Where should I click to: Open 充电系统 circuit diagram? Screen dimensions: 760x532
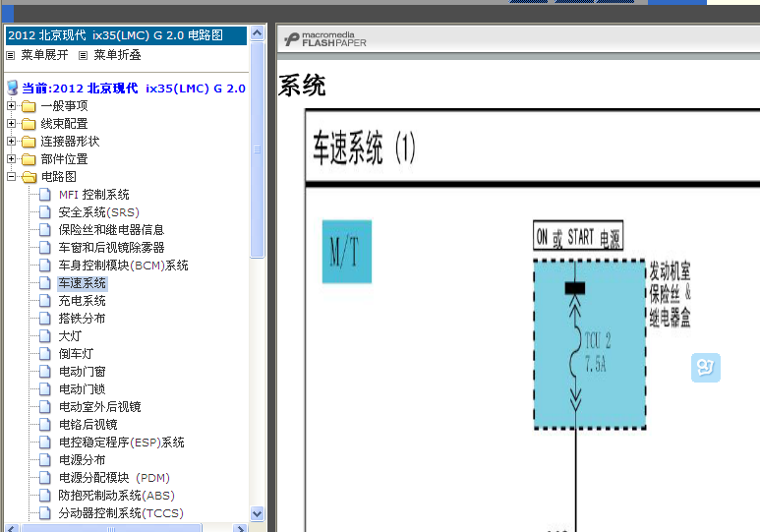click(83, 301)
